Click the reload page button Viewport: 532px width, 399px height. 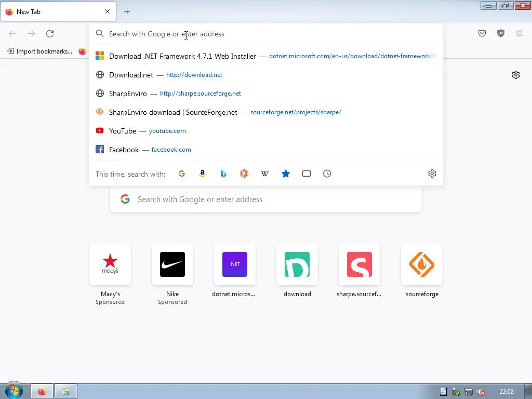50,34
